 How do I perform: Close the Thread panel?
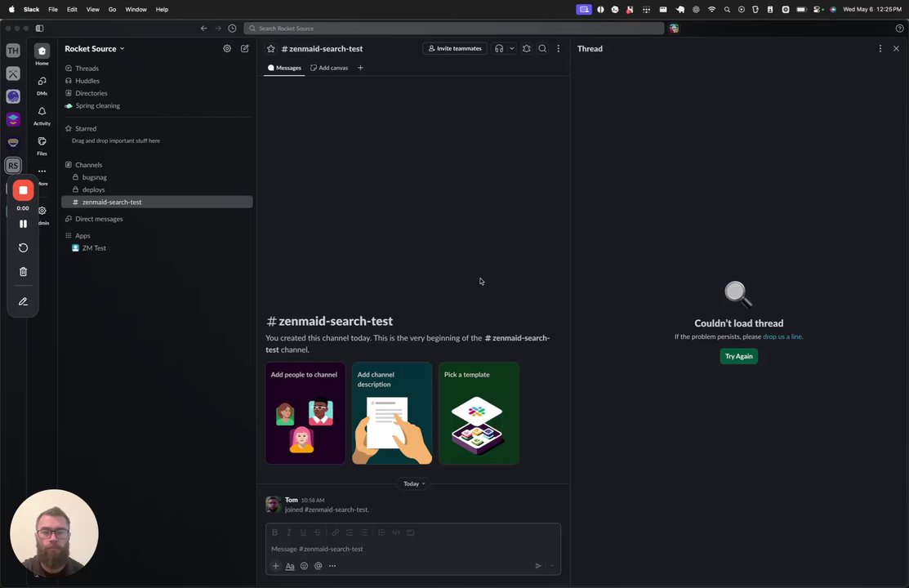tap(896, 49)
